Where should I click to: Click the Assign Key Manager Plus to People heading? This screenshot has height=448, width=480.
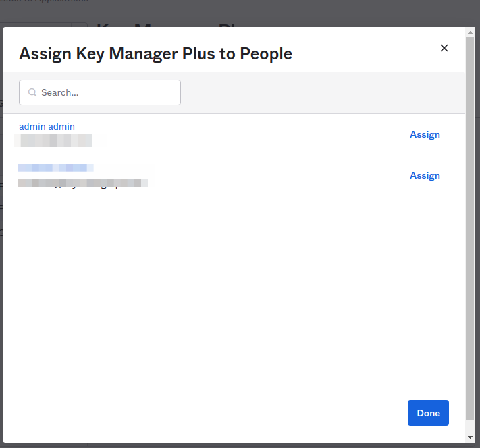pyautogui.click(x=155, y=54)
